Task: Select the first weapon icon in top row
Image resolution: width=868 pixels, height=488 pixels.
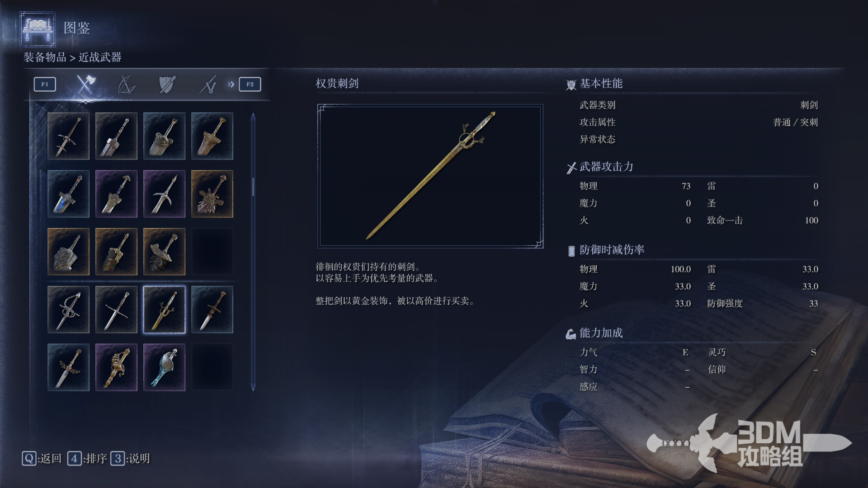Action: [68, 136]
